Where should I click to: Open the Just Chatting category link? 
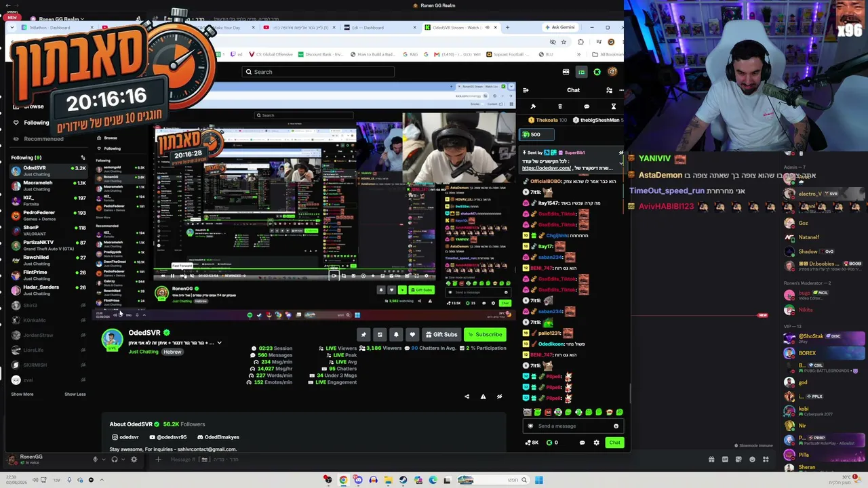point(143,352)
